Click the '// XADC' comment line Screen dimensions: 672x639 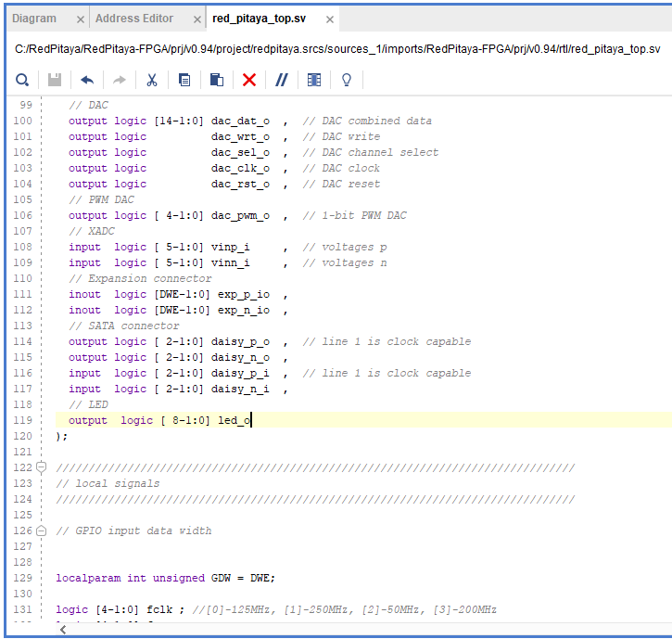(92, 231)
